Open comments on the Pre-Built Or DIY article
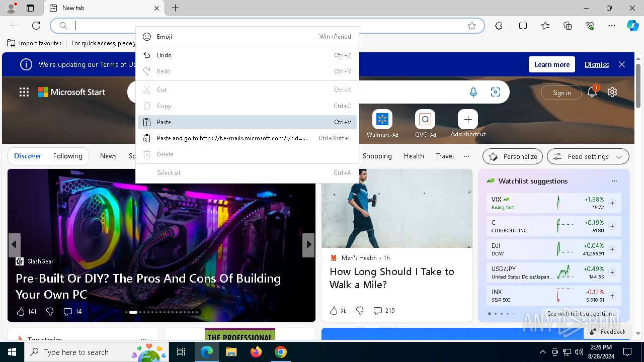The height and width of the screenshot is (362, 644). pos(72,312)
